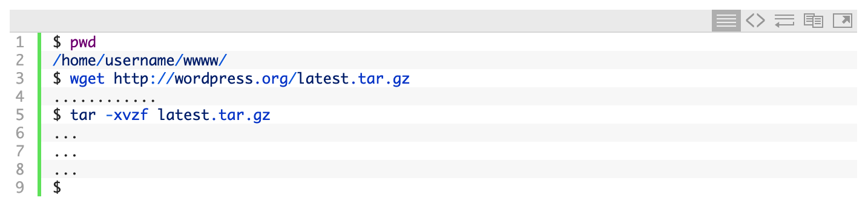Select line number 9 in the gutter

[20, 187]
